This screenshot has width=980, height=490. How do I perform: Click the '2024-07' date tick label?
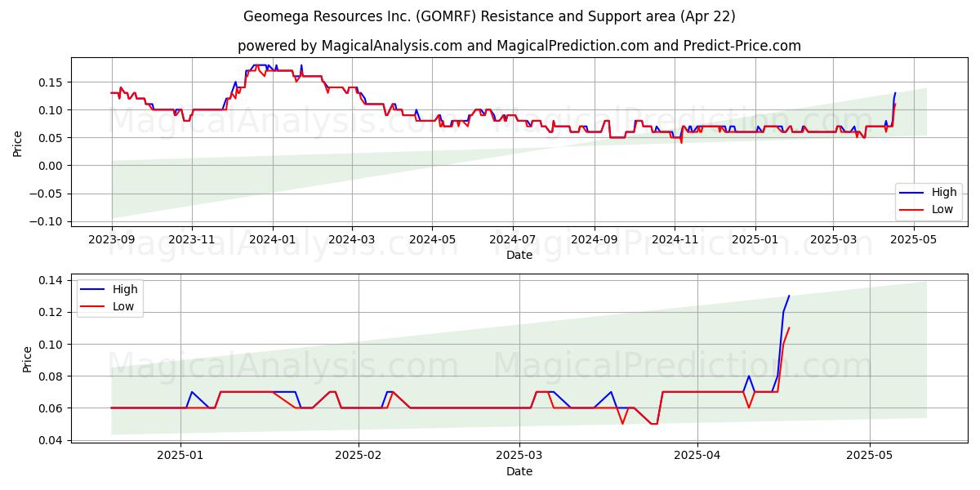[512, 238]
